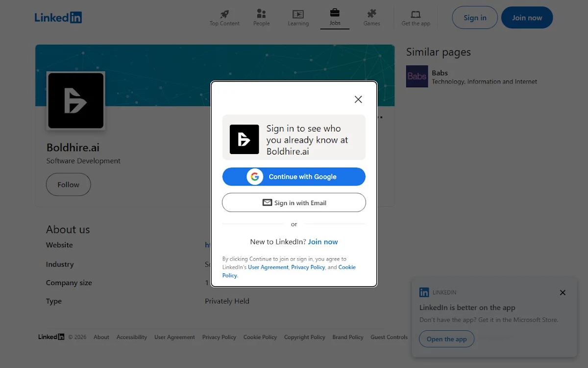Open the Accessibility footer link
Image resolution: width=588 pixels, height=368 pixels.
tap(132, 337)
